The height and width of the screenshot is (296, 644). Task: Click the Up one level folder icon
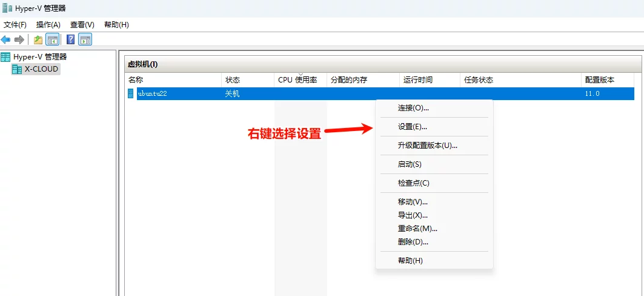coord(38,40)
